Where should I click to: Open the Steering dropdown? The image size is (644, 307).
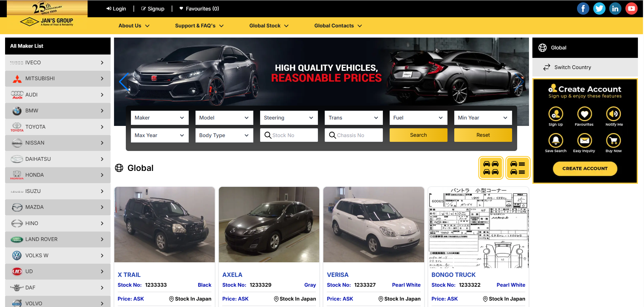tap(289, 118)
